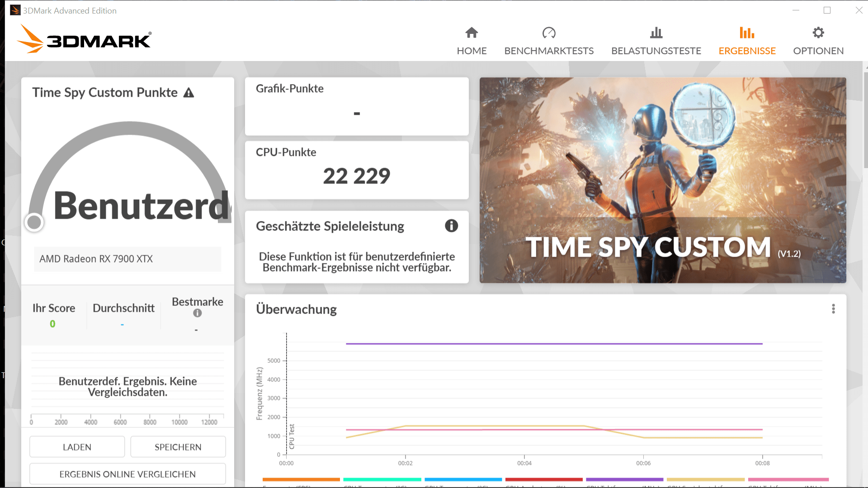Select the BELASTUNGSTESTE tab label
868x488 pixels.
click(656, 51)
